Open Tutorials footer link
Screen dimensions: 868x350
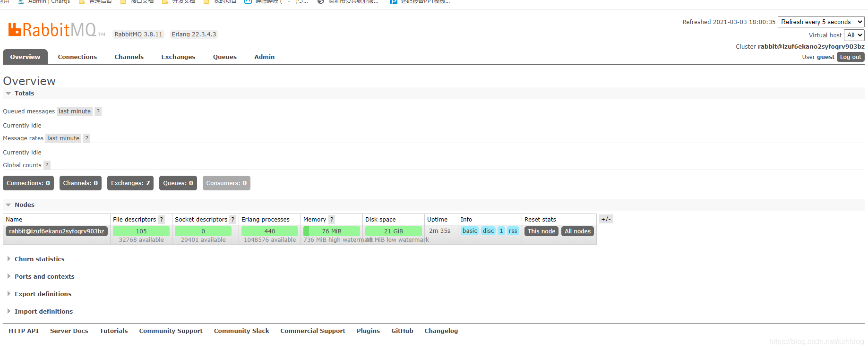(114, 331)
